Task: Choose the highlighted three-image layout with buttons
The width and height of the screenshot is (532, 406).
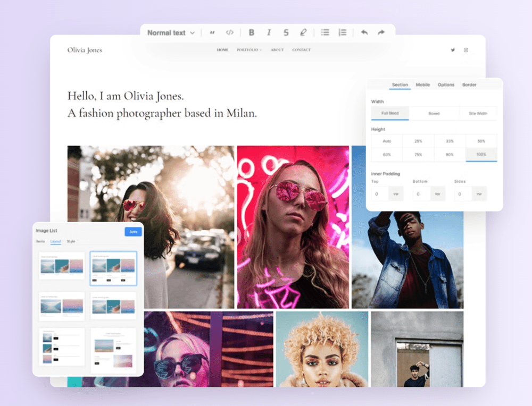Action: 113,268
